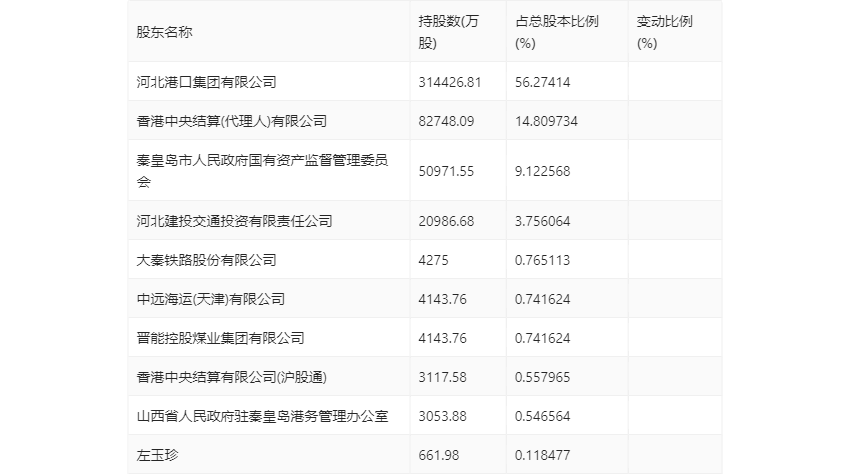Screen dimensions: 850x474
Task: Click the value 314426.81
Action: coord(449,82)
